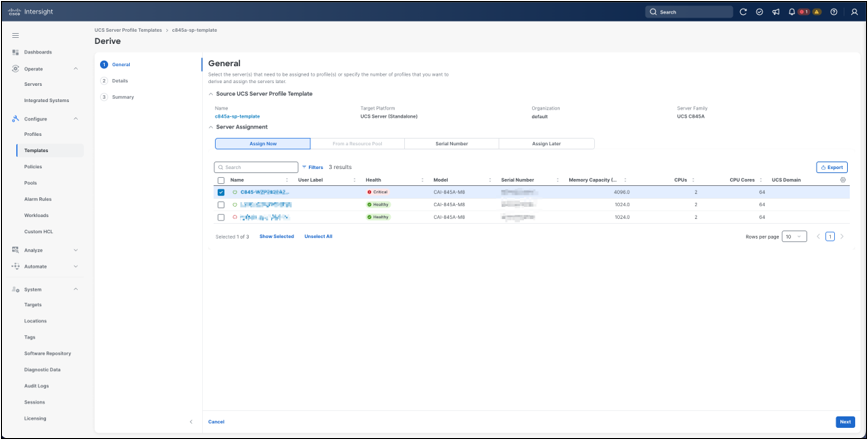Click the Cisco Intersight logo
The image size is (868, 440).
pos(31,12)
